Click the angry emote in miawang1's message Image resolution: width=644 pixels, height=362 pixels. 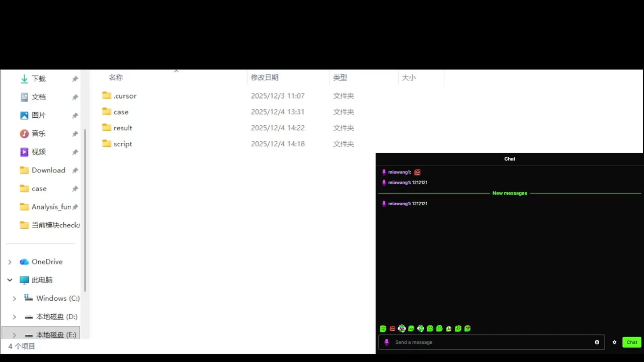[x=417, y=172]
